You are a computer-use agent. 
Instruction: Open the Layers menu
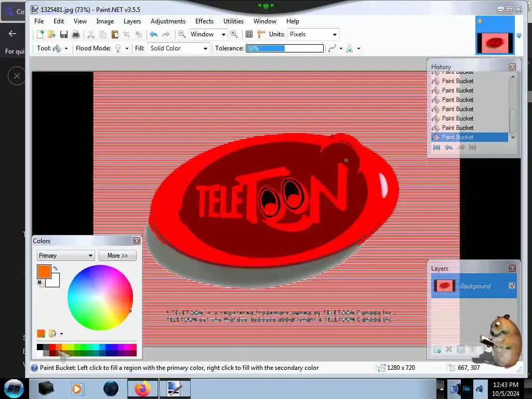click(132, 21)
